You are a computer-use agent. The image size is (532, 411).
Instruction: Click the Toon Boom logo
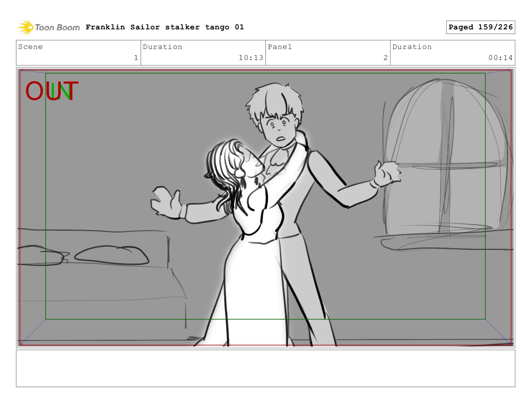(x=48, y=27)
